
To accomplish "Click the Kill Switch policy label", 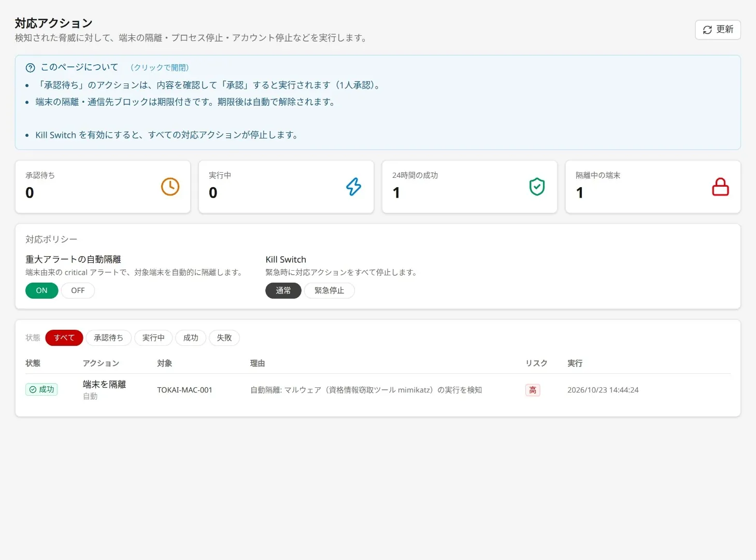I will point(286,259).
